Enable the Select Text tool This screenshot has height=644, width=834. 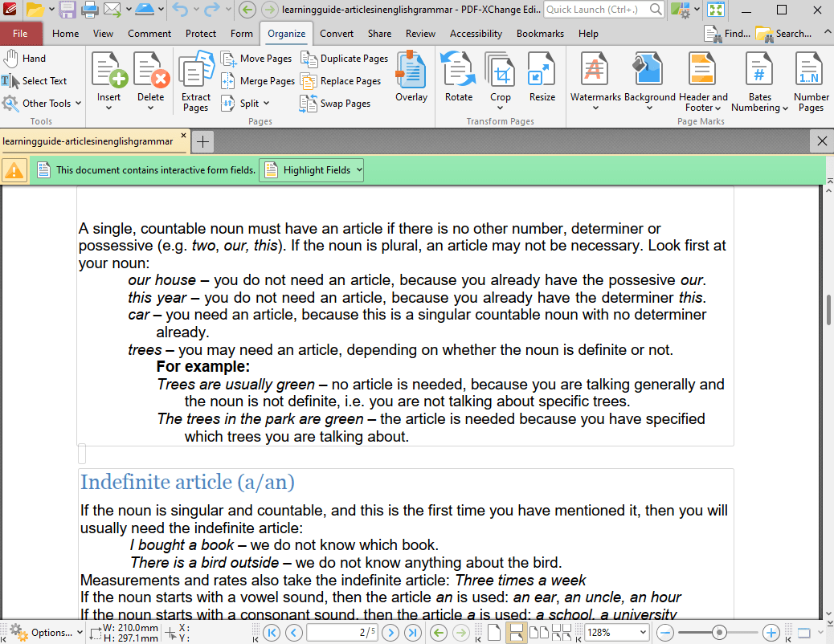coord(35,81)
